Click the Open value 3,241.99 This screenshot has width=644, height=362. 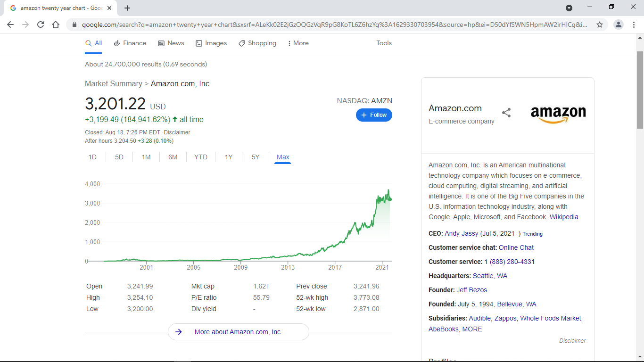click(140, 286)
